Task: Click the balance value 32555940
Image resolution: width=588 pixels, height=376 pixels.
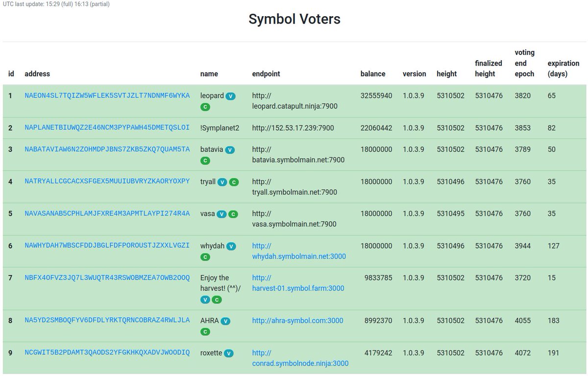Action: point(376,95)
